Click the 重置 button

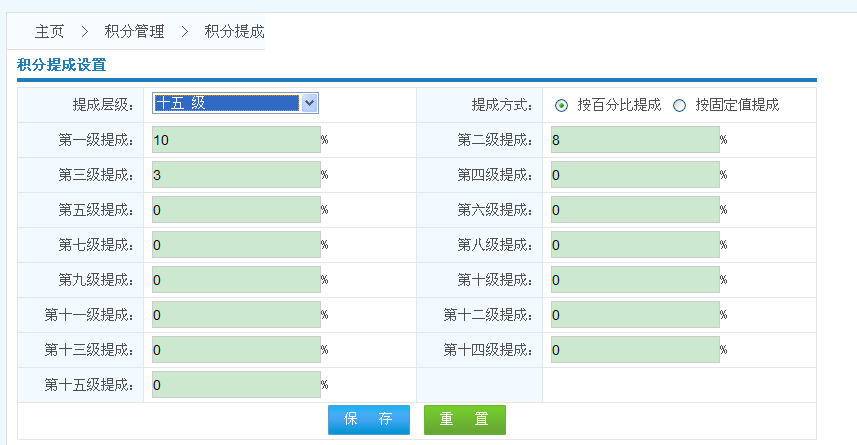465,419
